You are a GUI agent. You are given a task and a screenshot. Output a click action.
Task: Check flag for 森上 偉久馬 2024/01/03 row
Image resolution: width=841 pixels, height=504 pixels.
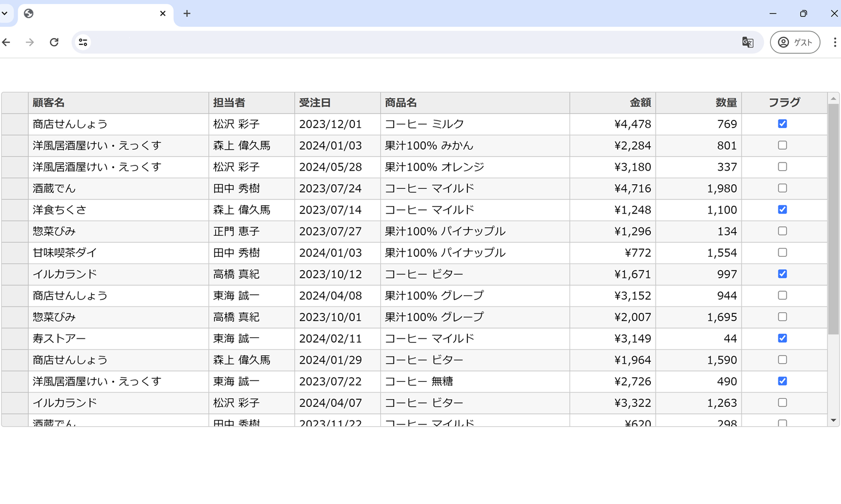tap(783, 145)
